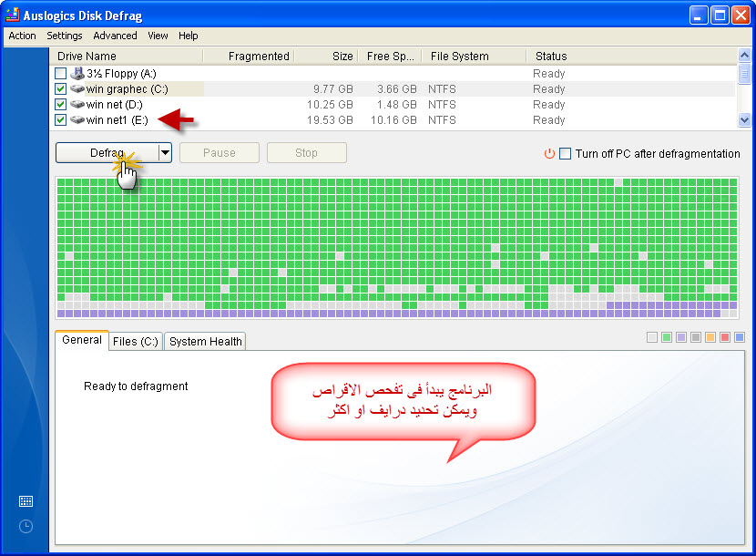Enable Turn off PC after defragmentation
The image size is (756, 556).
(565, 153)
